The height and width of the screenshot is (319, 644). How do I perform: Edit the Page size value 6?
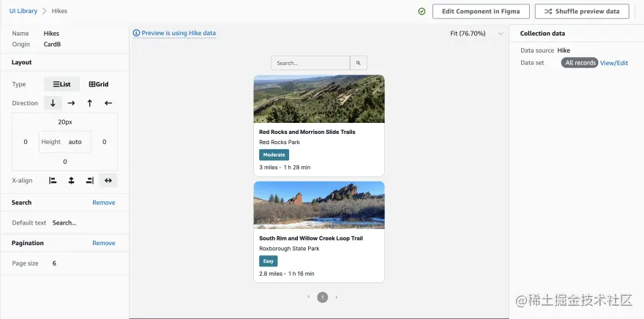tap(54, 263)
